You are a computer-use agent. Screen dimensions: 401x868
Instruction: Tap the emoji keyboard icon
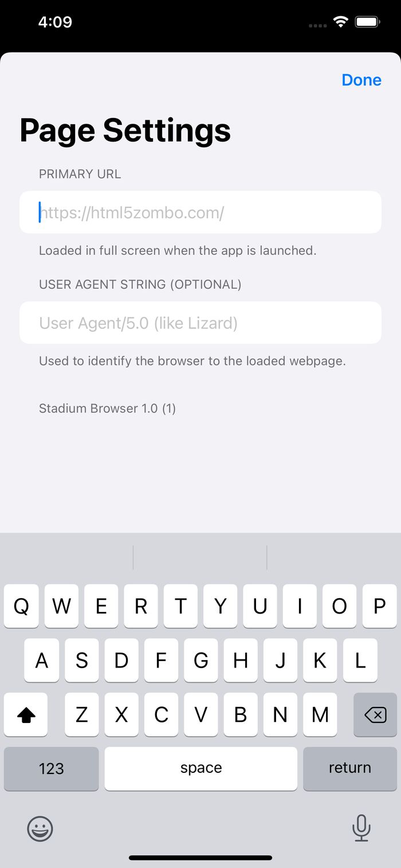click(40, 828)
